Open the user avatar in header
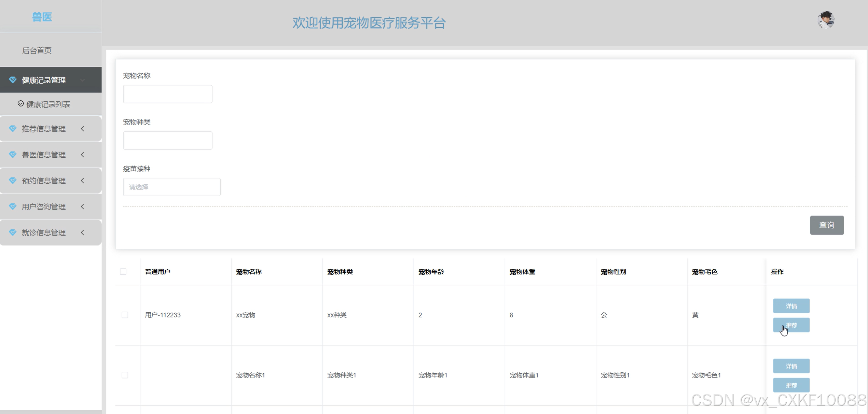The image size is (868, 414). coord(826,20)
